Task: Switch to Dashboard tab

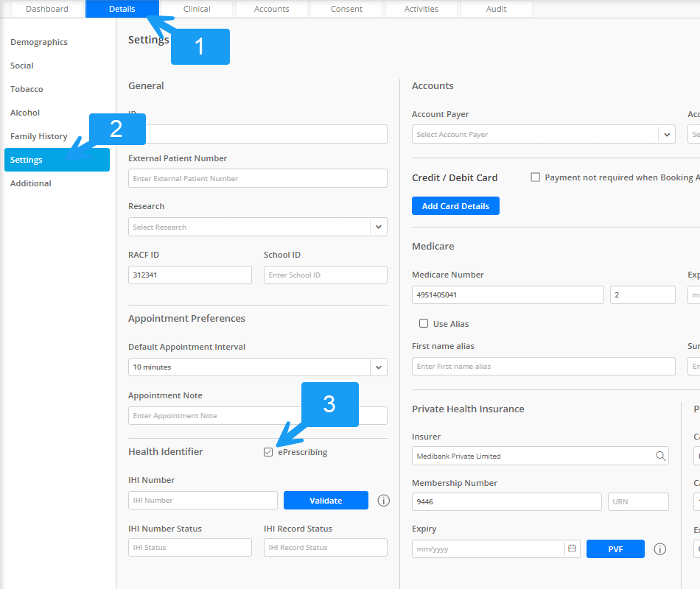Action: tap(47, 9)
